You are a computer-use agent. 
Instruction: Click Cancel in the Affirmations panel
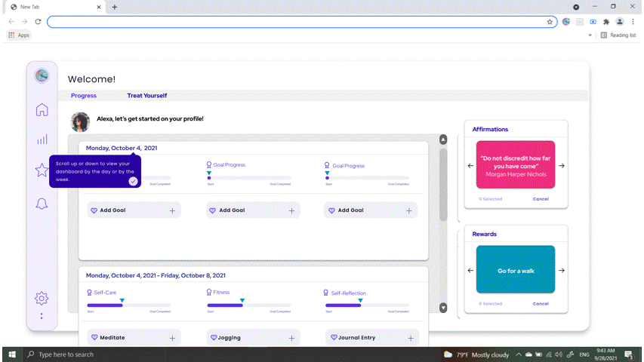541,199
